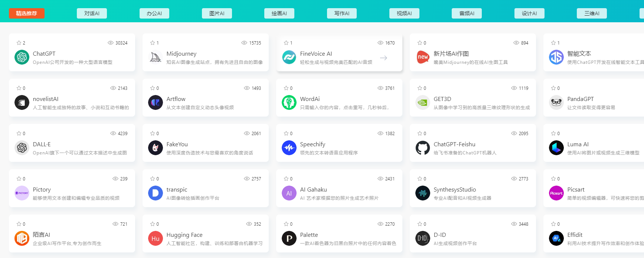Click the SynthesysStudio soundwave logo
644x258 pixels.
423,193
